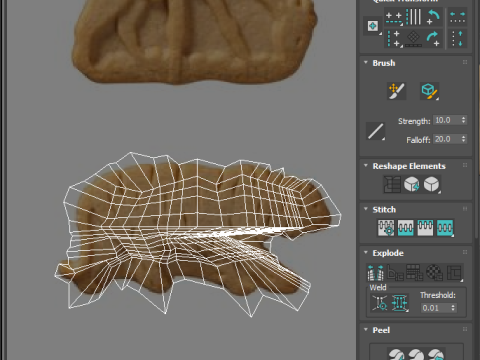Collapse the Brush rollout
This screenshot has width=480, height=360.
coord(366,63)
